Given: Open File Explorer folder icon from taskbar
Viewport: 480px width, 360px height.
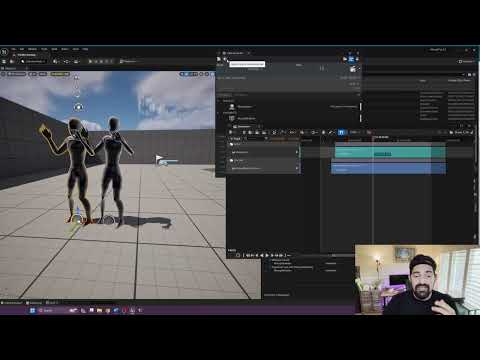Looking at the screenshot, I should pos(99,310).
